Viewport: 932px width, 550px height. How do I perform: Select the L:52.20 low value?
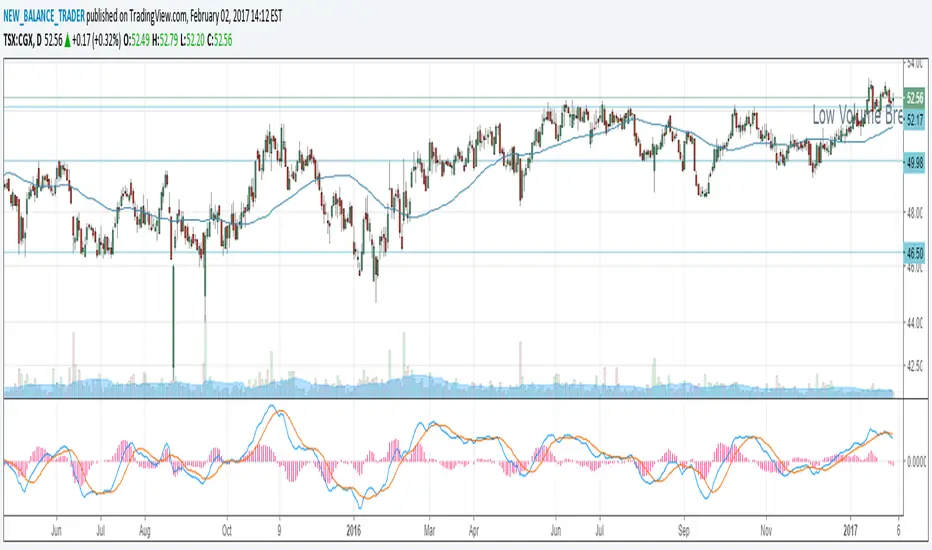(193, 40)
